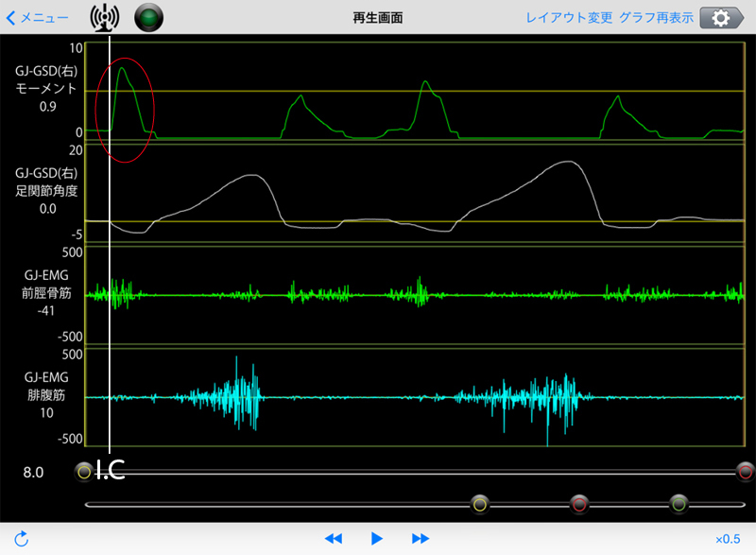Click the white ankle angle waveform graph
The height and width of the screenshot is (555, 756).
pos(415,194)
